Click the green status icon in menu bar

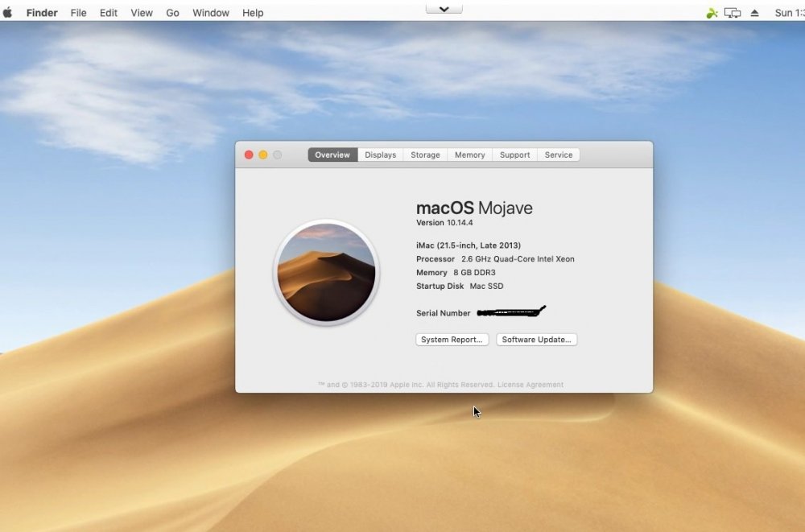pos(712,13)
